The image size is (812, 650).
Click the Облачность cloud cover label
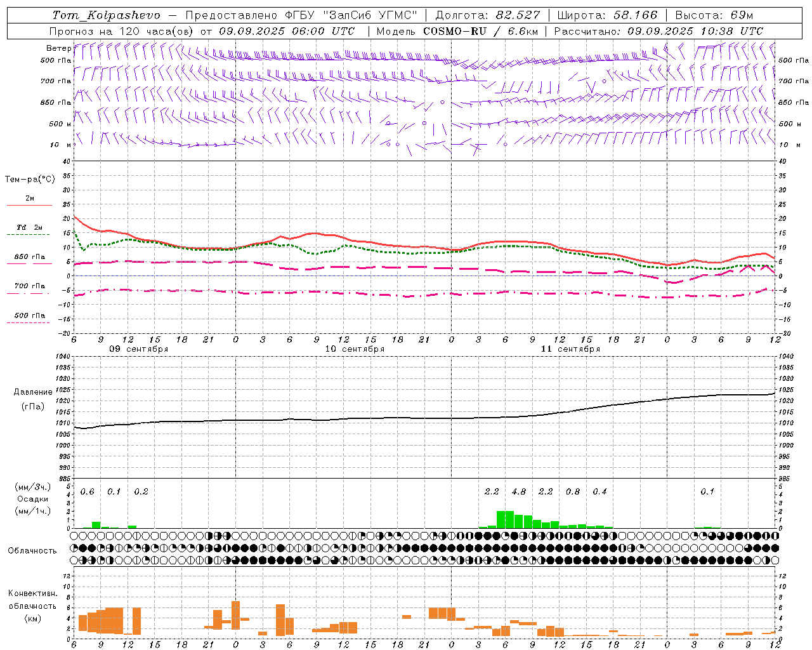(x=32, y=550)
